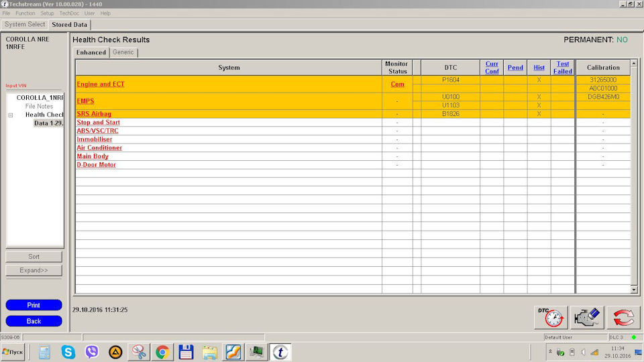Open the D-Door Motor system link
This screenshot has height=362, width=644.
click(96, 165)
